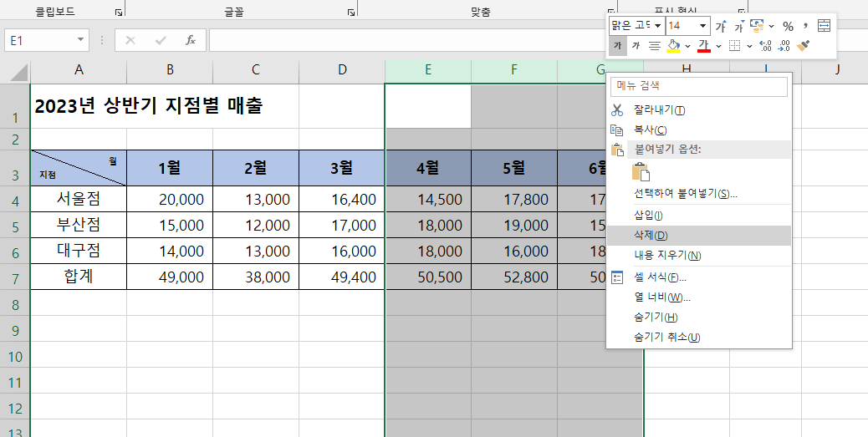Select column F header
This screenshot has height=437, width=868.
pos(514,69)
